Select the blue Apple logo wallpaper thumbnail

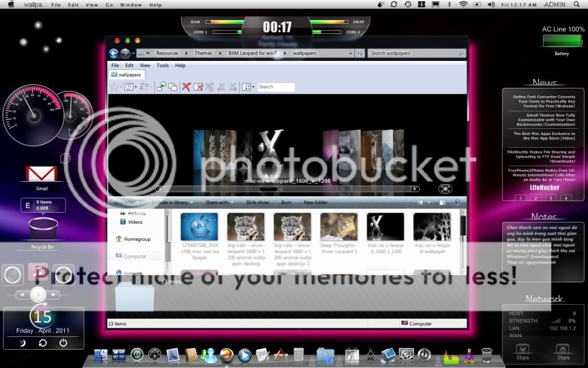click(199, 227)
